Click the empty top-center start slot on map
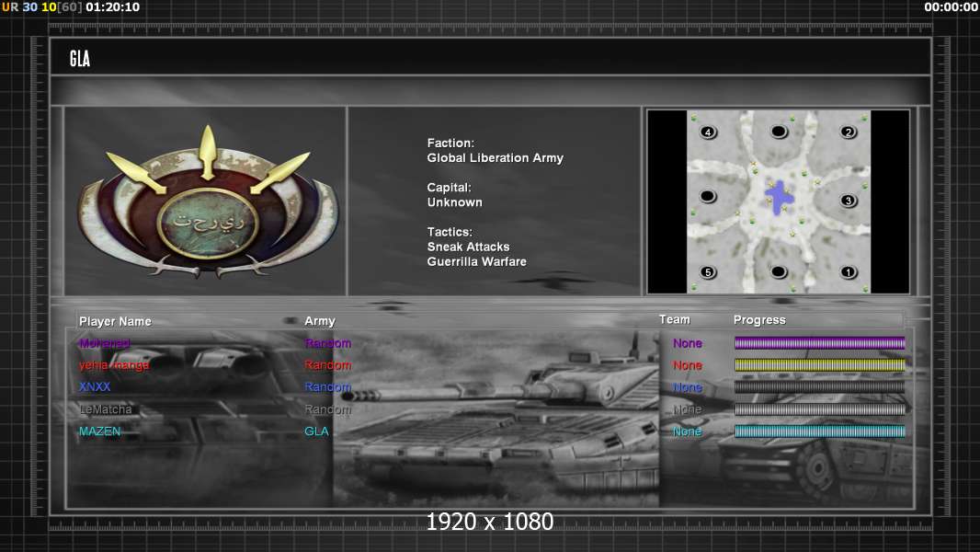This screenshot has height=552, width=980. (x=779, y=132)
